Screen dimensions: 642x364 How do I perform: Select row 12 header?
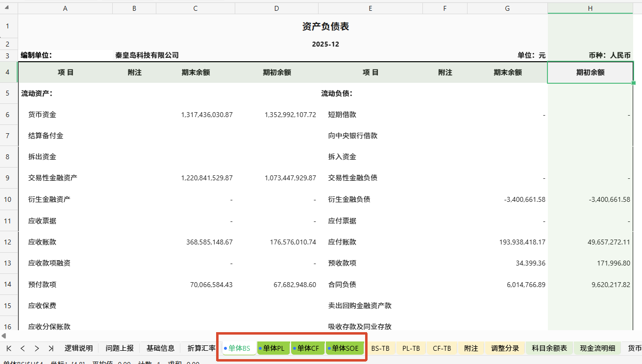click(9, 242)
